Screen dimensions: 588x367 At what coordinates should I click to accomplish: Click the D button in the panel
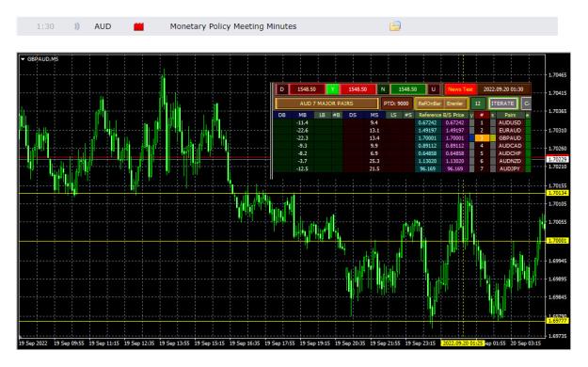point(282,89)
